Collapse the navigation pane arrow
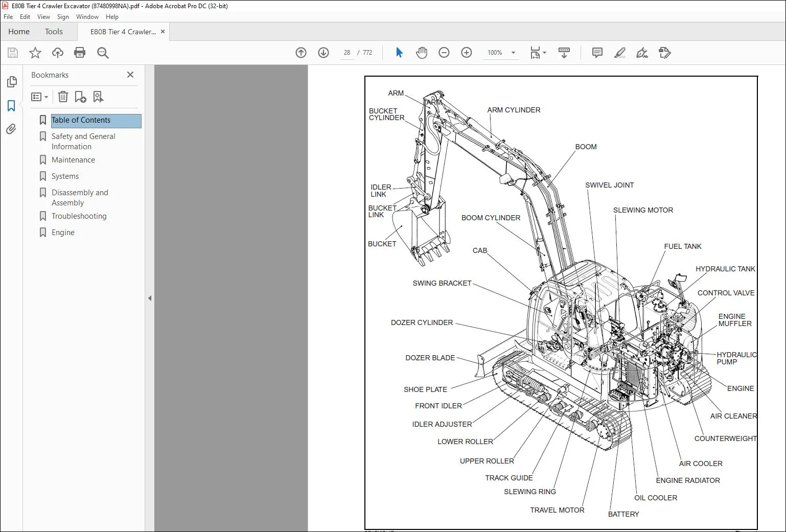Screen dimensions: 786x532 (150, 298)
